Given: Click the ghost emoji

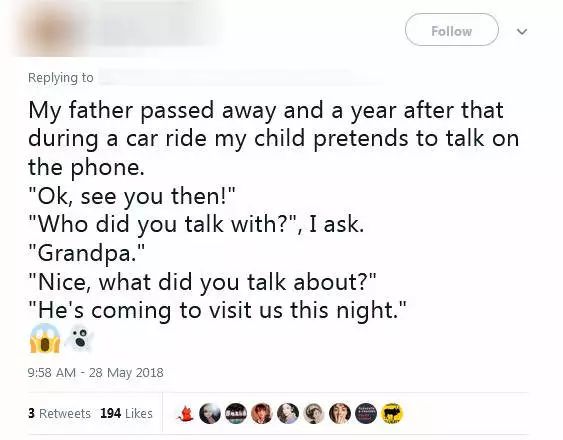Looking at the screenshot, I should (x=80, y=339).
